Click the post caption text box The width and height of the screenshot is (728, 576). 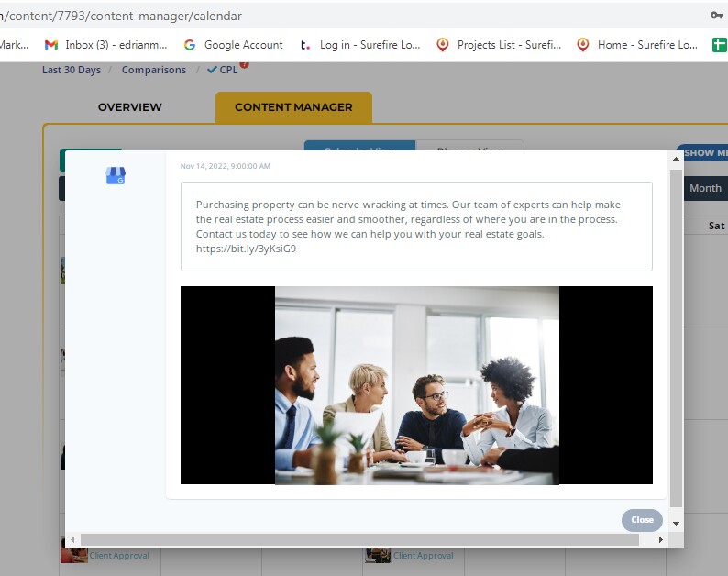416,227
